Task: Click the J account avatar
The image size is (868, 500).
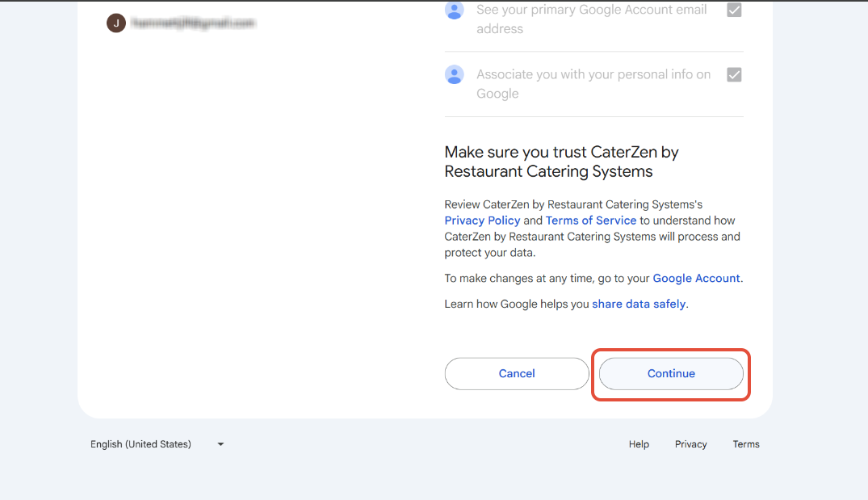Action: coord(116,23)
